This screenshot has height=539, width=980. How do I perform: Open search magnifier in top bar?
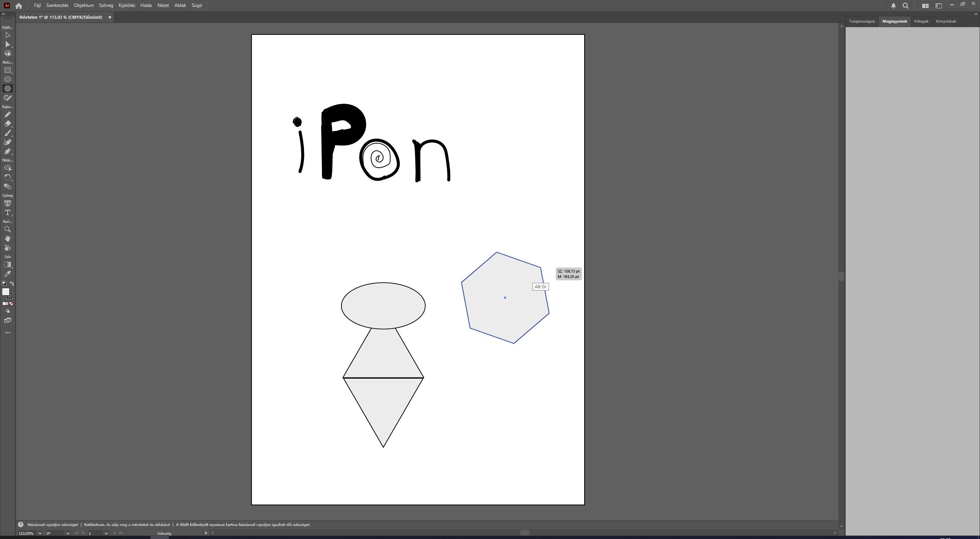pos(905,6)
